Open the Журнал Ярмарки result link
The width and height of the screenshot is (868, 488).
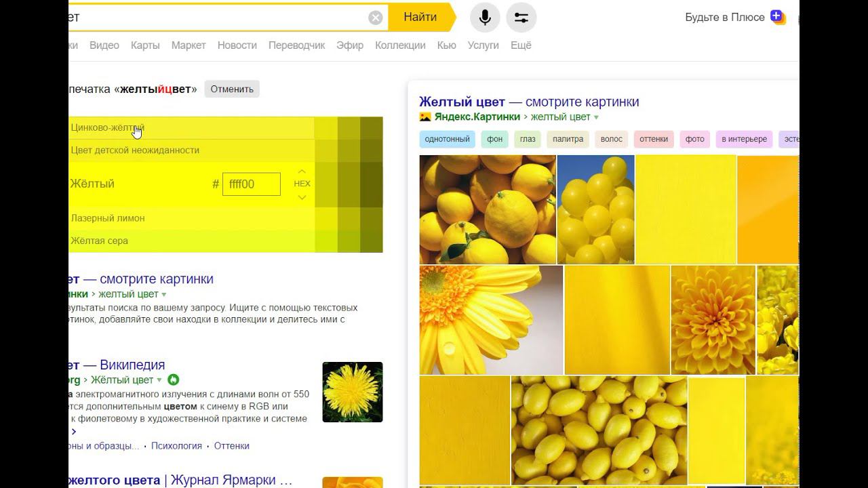coord(180,480)
